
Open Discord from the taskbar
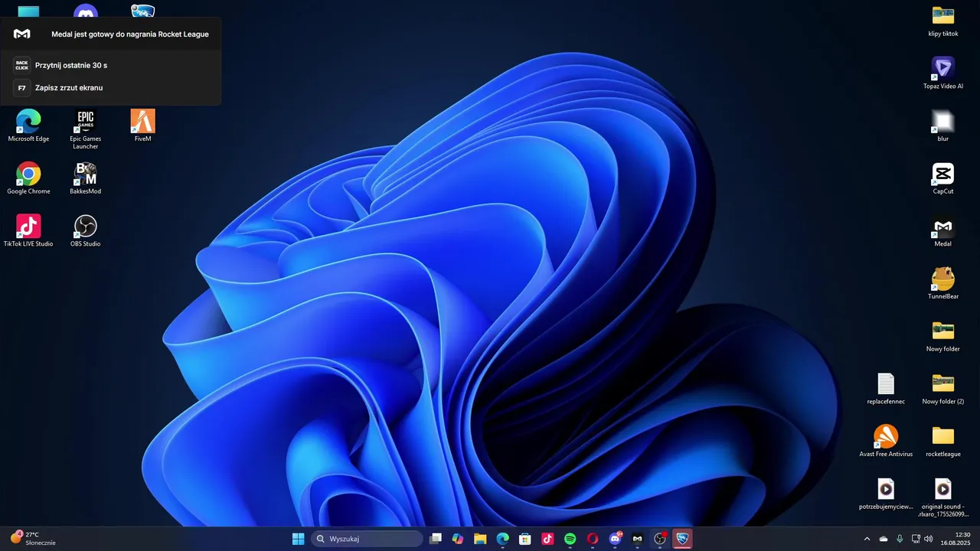point(615,539)
